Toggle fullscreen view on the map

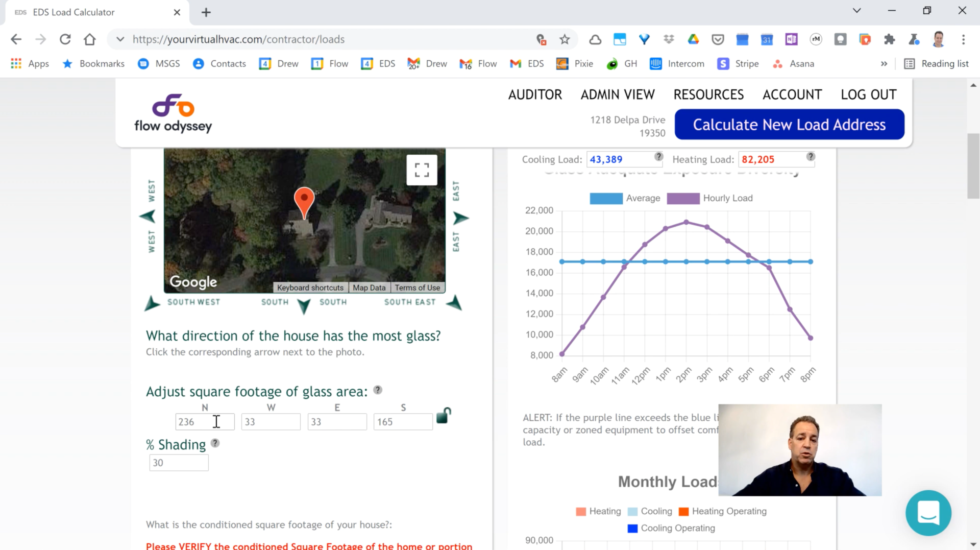click(x=422, y=170)
